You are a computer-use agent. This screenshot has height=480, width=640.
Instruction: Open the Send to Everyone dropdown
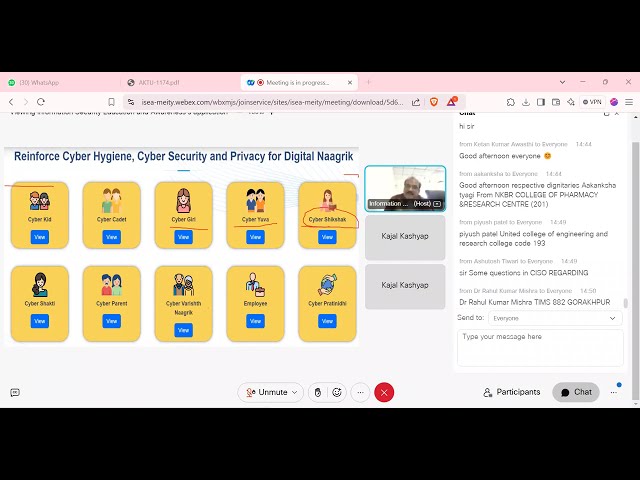[555, 318]
